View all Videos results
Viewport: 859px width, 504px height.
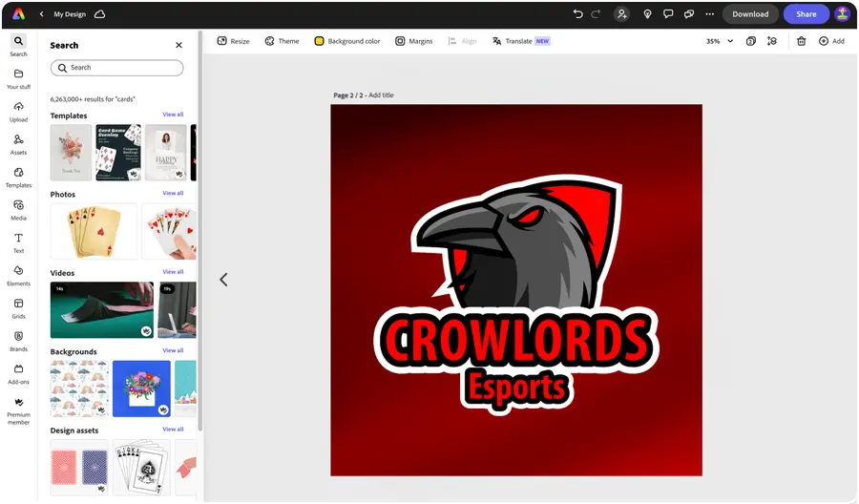click(173, 272)
